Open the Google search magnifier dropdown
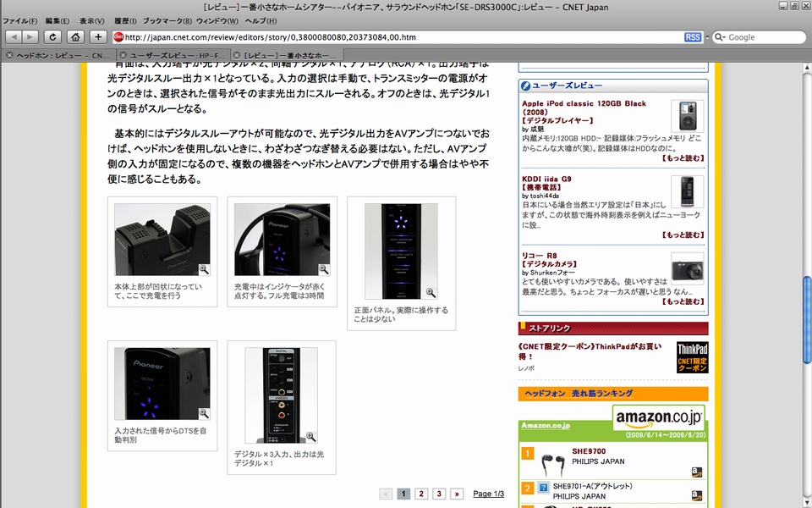Screen dimensions: 812x508 [x=719, y=37]
